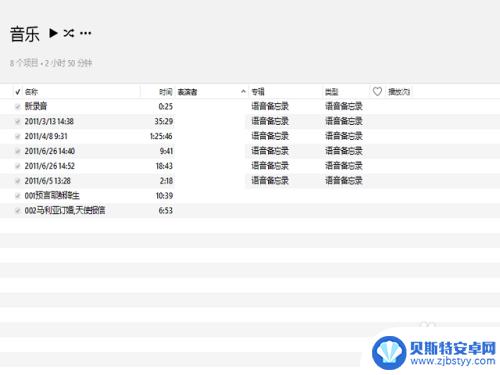The width and height of the screenshot is (500, 375).
Task: Select the track named 2011/6/26 14:40
Action: click(x=50, y=151)
